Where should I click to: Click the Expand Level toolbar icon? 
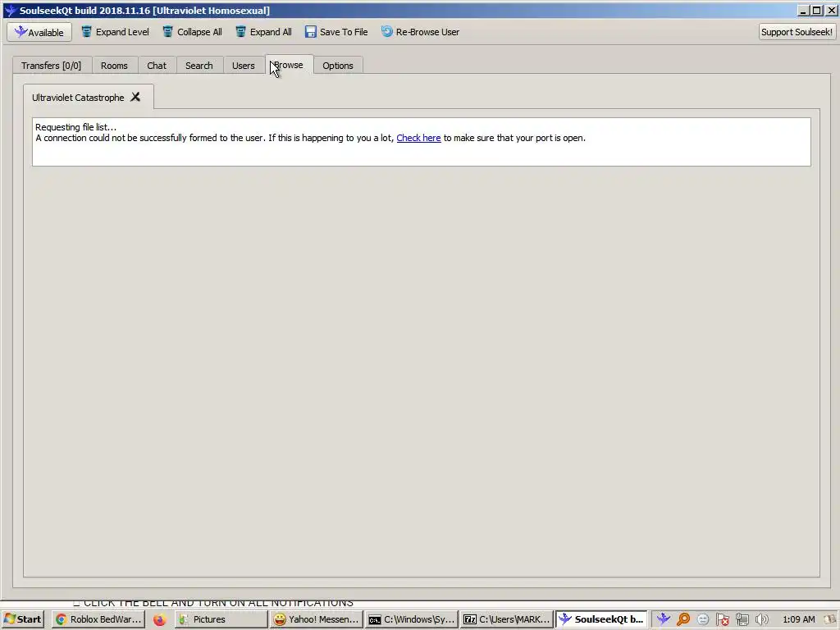pyautogui.click(x=86, y=32)
